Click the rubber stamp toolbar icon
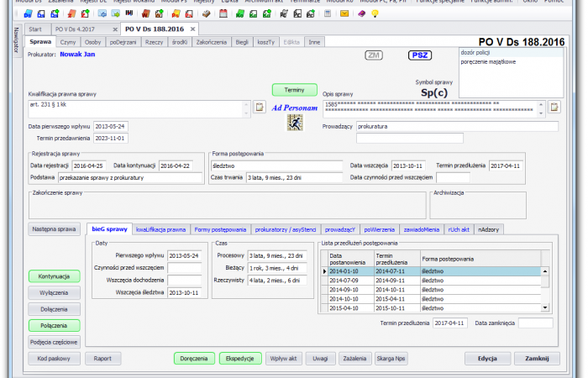588x378 pixels. 207,14
